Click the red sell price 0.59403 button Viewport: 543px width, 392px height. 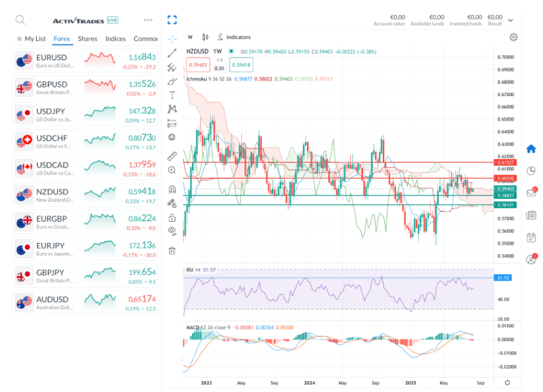point(198,65)
